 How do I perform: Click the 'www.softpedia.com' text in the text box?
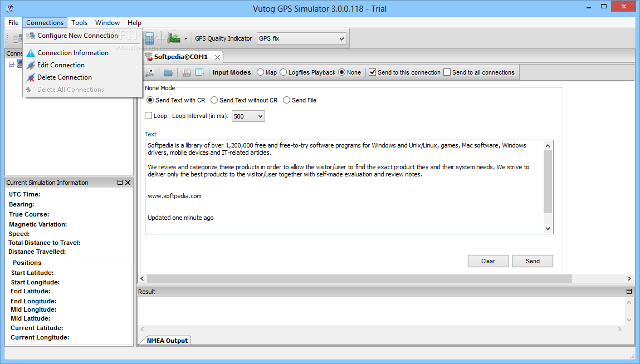tap(174, 196)
